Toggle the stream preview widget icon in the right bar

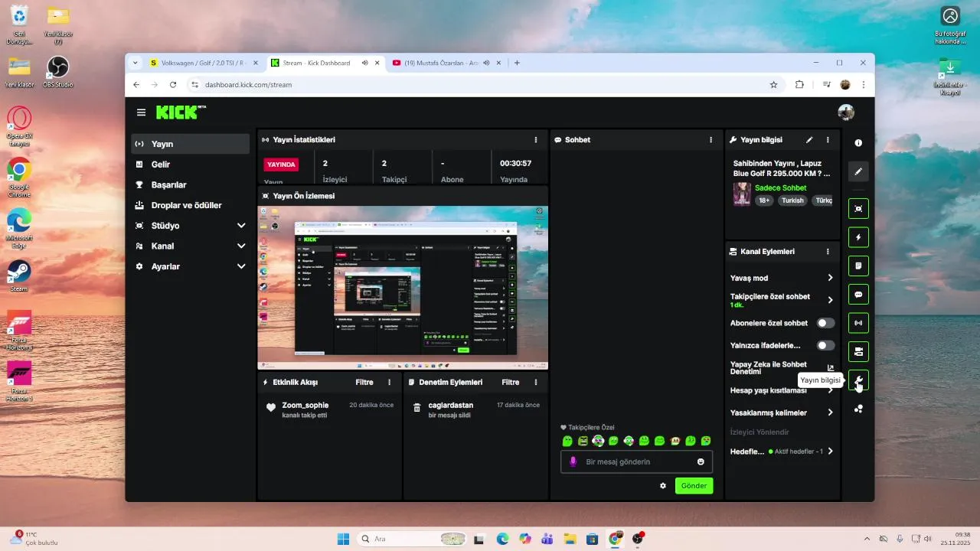coord(858,208)
